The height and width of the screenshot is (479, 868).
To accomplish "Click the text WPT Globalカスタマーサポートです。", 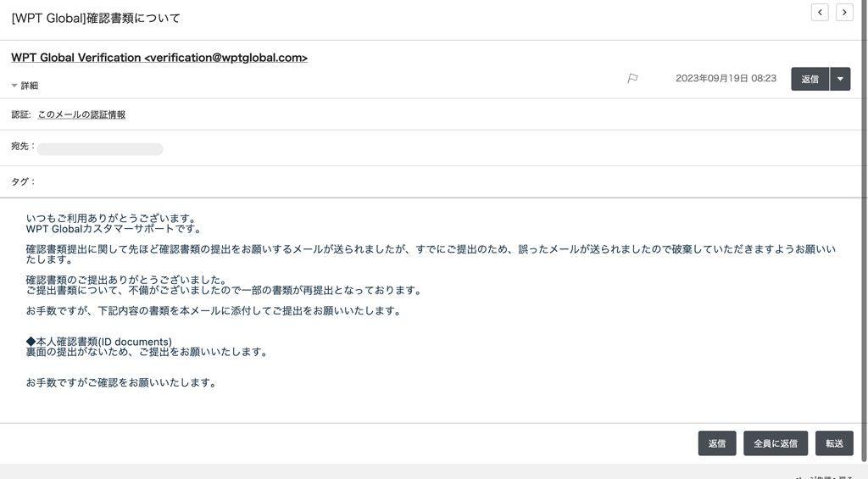I will click(114, 229).
